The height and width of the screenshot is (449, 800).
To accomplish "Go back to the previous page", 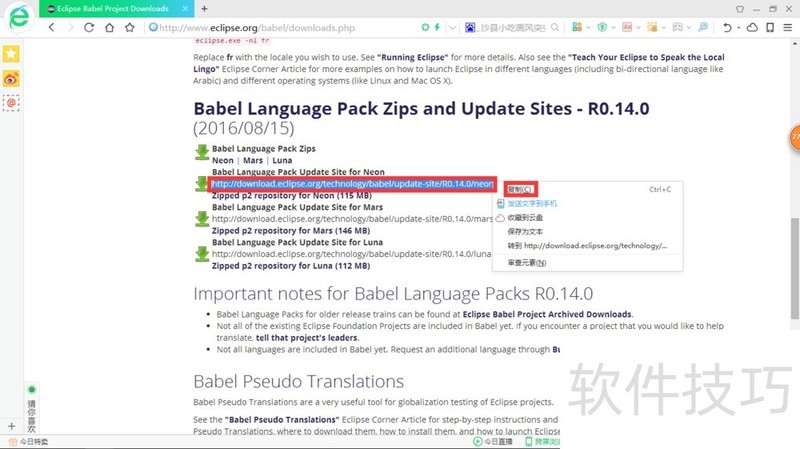I will 52,28.
